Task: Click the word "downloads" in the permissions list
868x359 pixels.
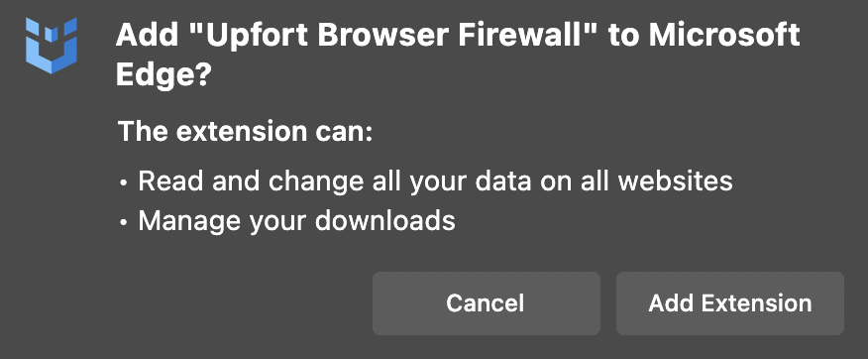Action: 385,220
